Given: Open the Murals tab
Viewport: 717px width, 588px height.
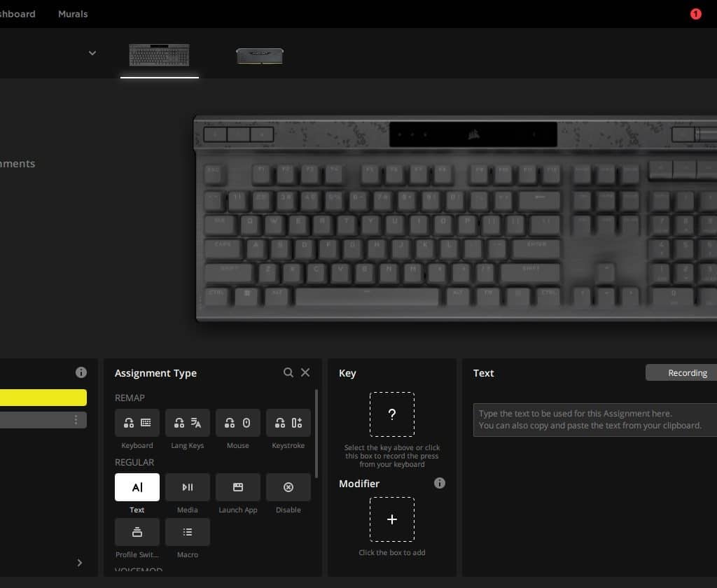Looking at the screenshot, I should point(73,14).
